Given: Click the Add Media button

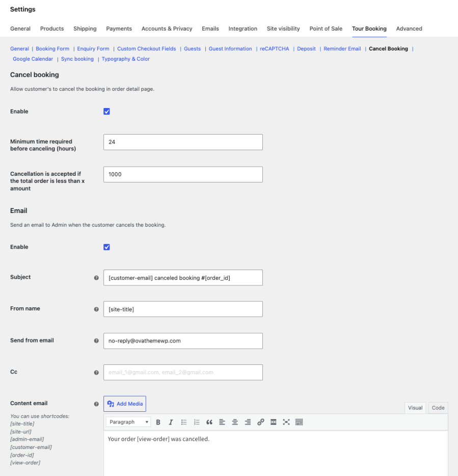Looking at the screenshot, I should 125,404.
